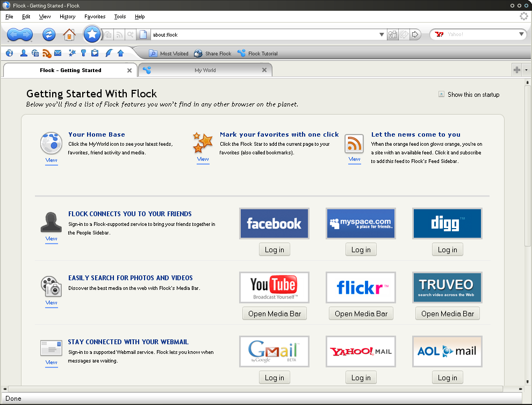Open the Blog Editor feather icon
Image resolution: width=532 pixels, height=405 pixels.
click(109, 53)
